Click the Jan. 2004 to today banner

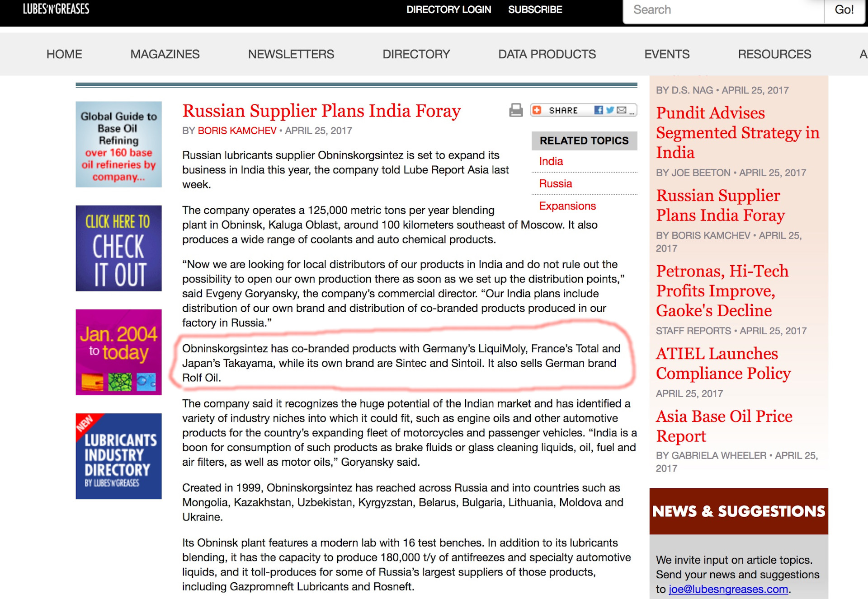pyautogui.click(x=118, y=352)
